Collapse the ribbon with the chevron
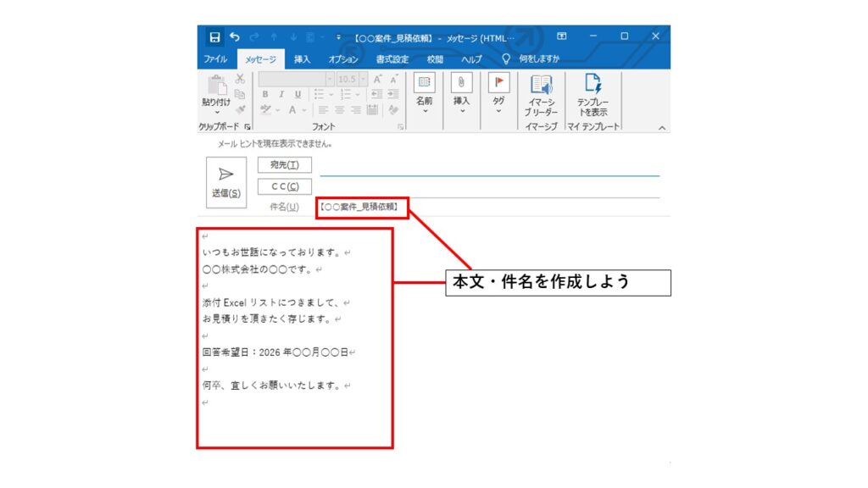868x488 pixels. (662, 127)
